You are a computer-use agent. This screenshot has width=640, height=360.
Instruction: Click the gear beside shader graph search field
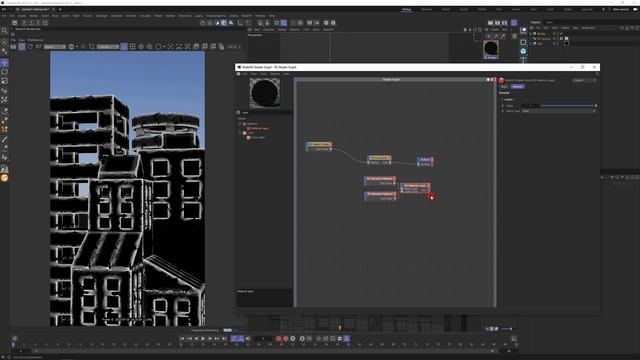(238, 113)
